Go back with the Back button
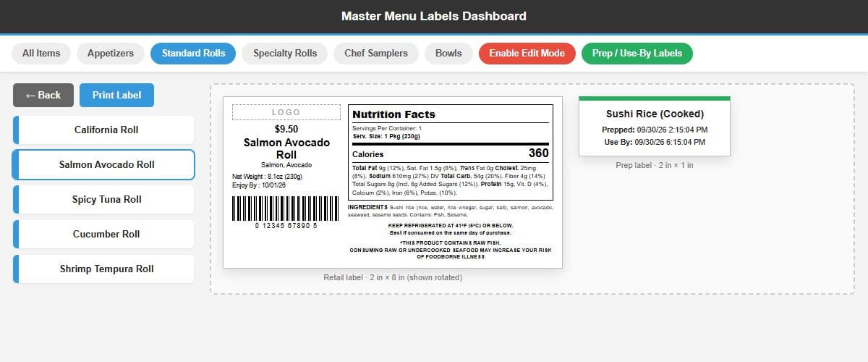Image resolution: width=868 pixels, height=362 pixels. point(43,96)
